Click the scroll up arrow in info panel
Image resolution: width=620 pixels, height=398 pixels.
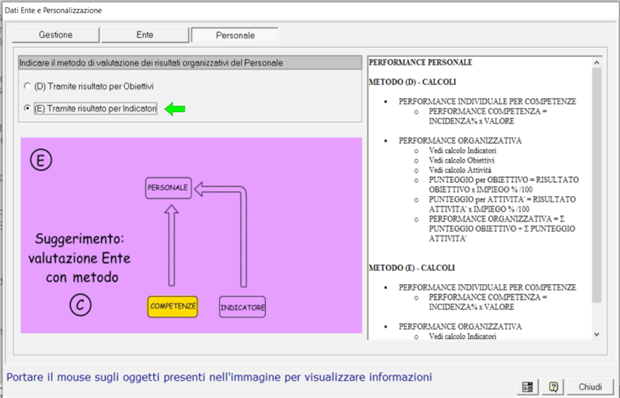click(597, 62)
